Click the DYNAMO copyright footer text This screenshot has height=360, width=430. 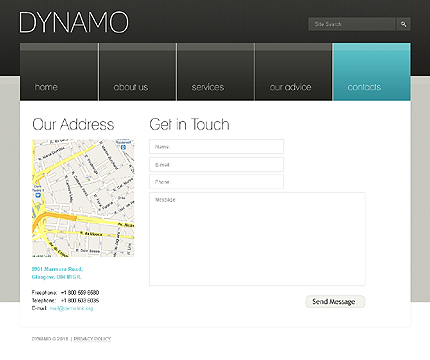click(50, 339)
